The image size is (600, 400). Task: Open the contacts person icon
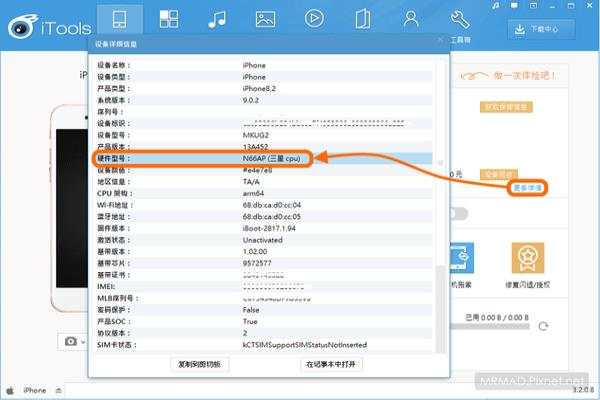(x=411, y=18)
